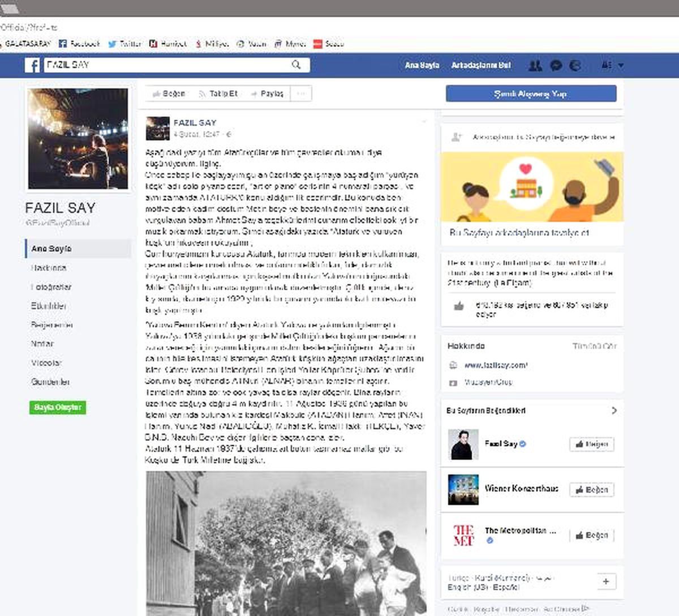Open the more options ellipsis button

tap(301, 94)
